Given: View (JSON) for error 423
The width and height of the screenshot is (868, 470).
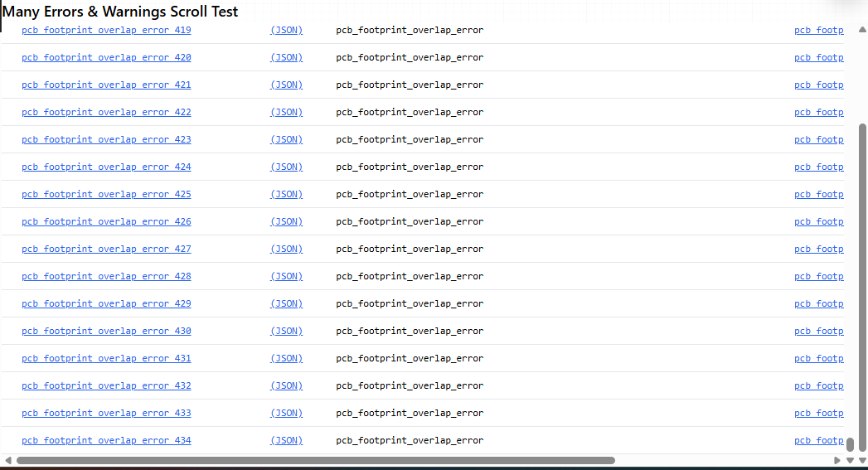Looking at the screenshot, I should click(286, 139).
